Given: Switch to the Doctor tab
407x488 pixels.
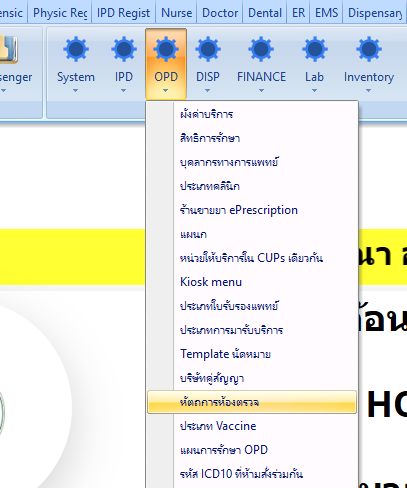Looking at the screenshot, I should coord(220,13).
